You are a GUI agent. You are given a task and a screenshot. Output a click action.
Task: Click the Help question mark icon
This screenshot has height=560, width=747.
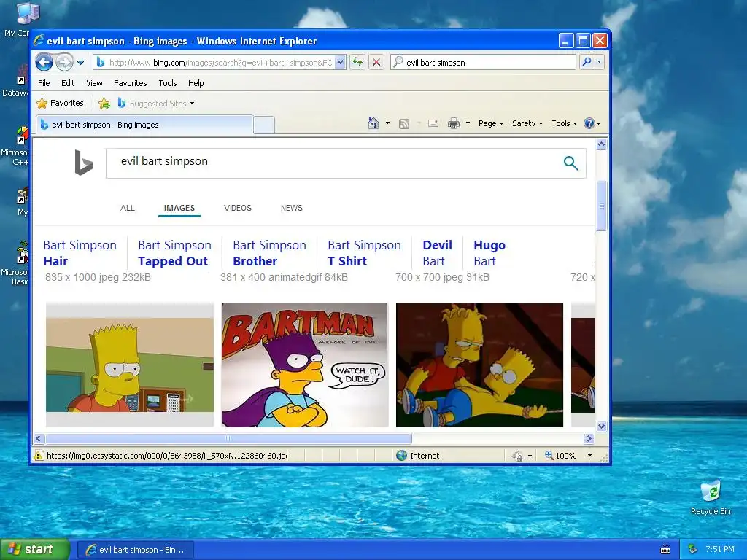click(x=589, y=123)
